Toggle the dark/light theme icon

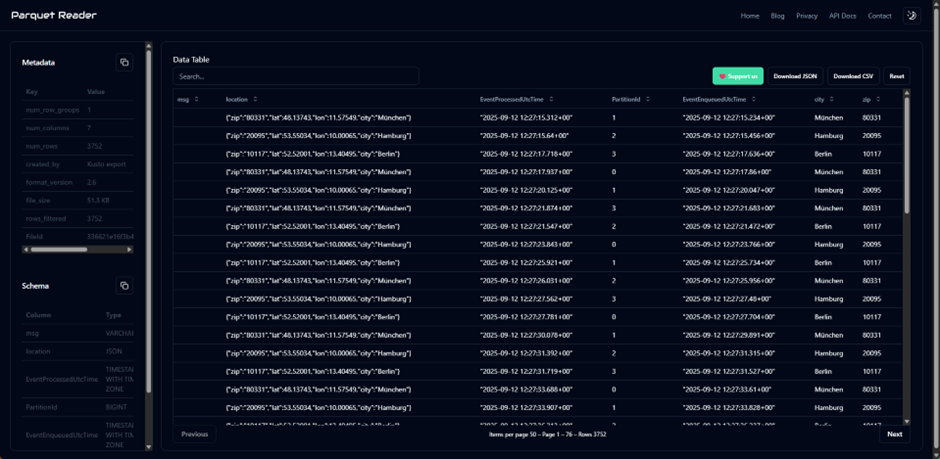tap(911, 16)
